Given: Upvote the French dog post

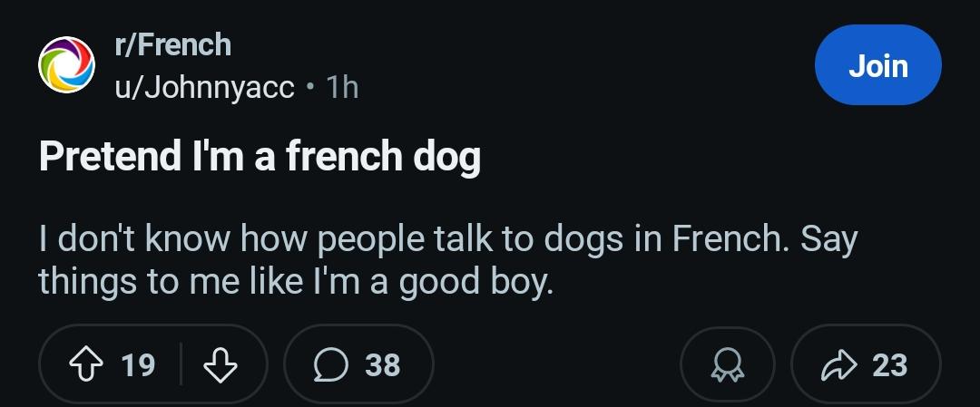Looking at the screenshot, I should tap(87, 364).
